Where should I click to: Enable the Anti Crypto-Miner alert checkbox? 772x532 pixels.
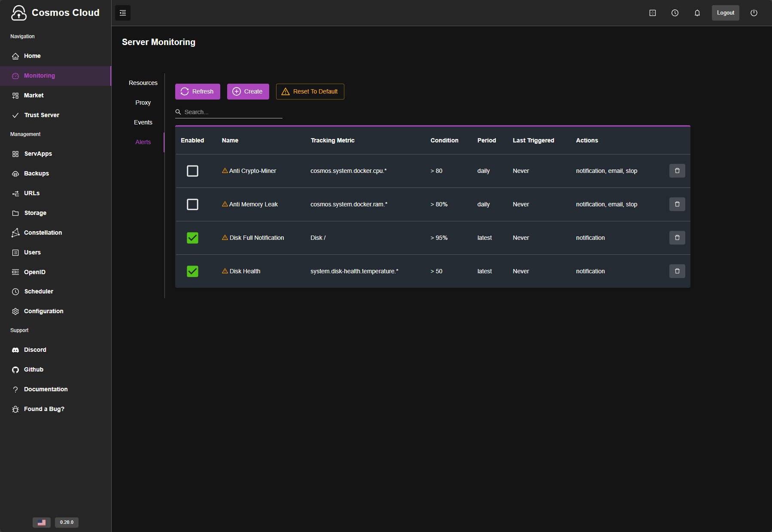point(192,171)
